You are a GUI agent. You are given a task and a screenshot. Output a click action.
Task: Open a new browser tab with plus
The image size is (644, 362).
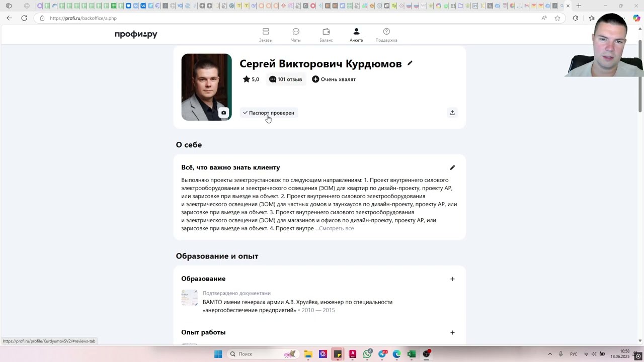point(579,6)
